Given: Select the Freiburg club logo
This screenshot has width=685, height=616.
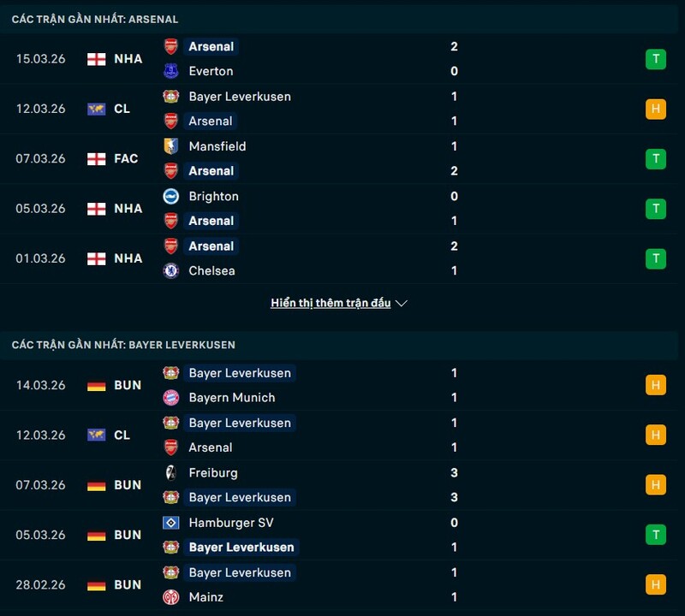Looking at the screenshot, I should [170, 472].
